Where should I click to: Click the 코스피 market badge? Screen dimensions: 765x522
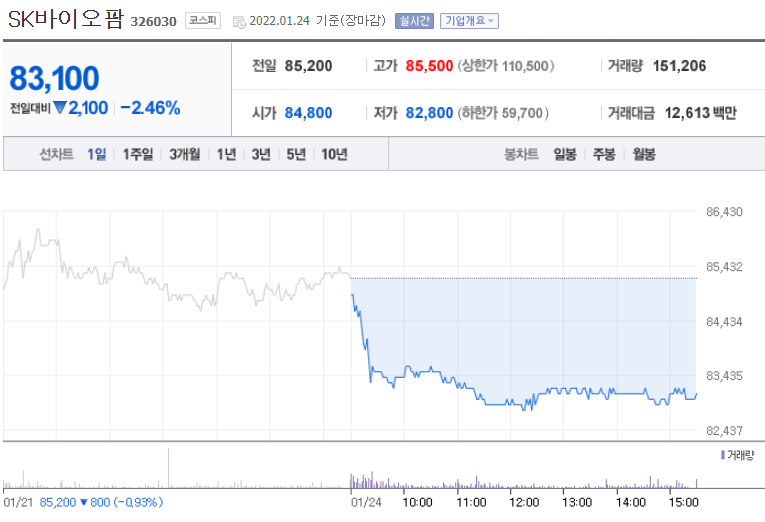click(x=203, y=20)
